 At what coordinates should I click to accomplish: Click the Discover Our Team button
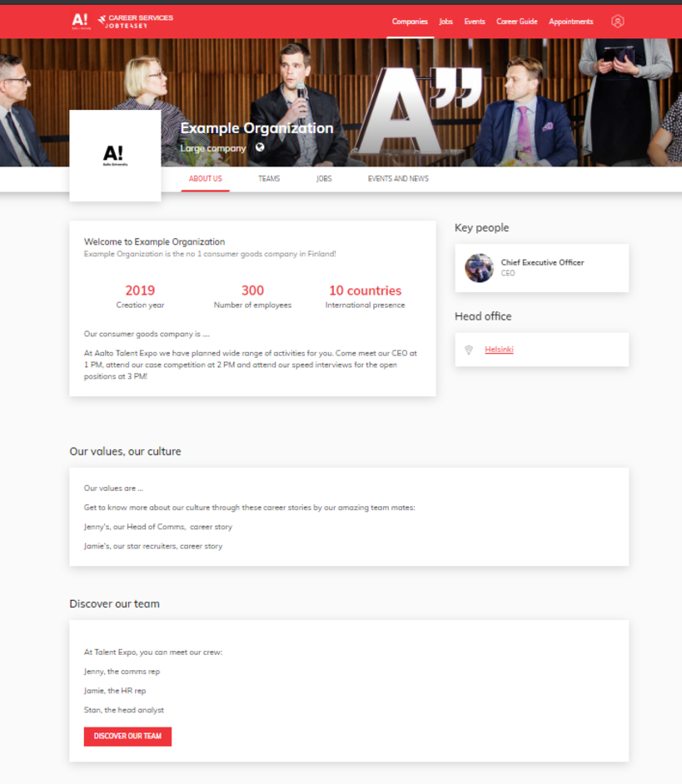pyautogui.click(x=127, y=737)
